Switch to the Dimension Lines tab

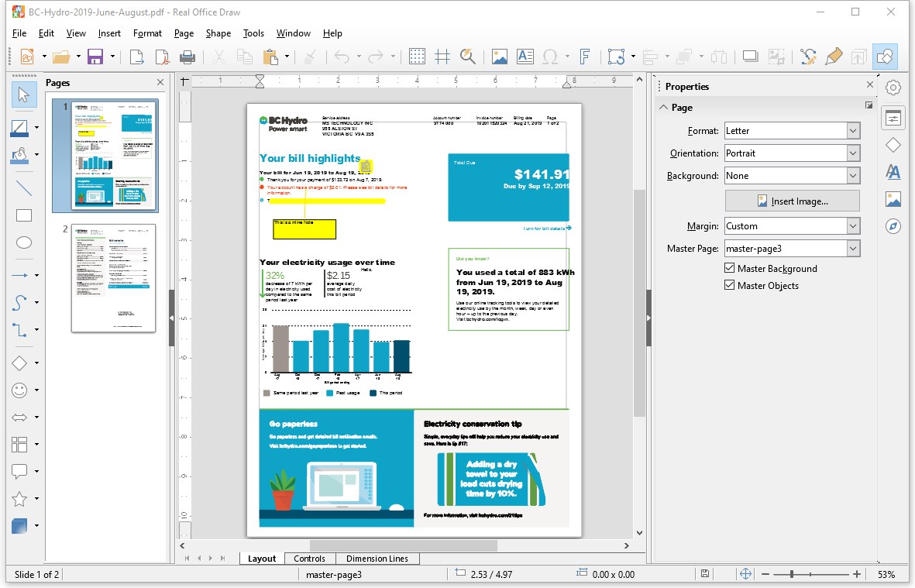[377, 559]
